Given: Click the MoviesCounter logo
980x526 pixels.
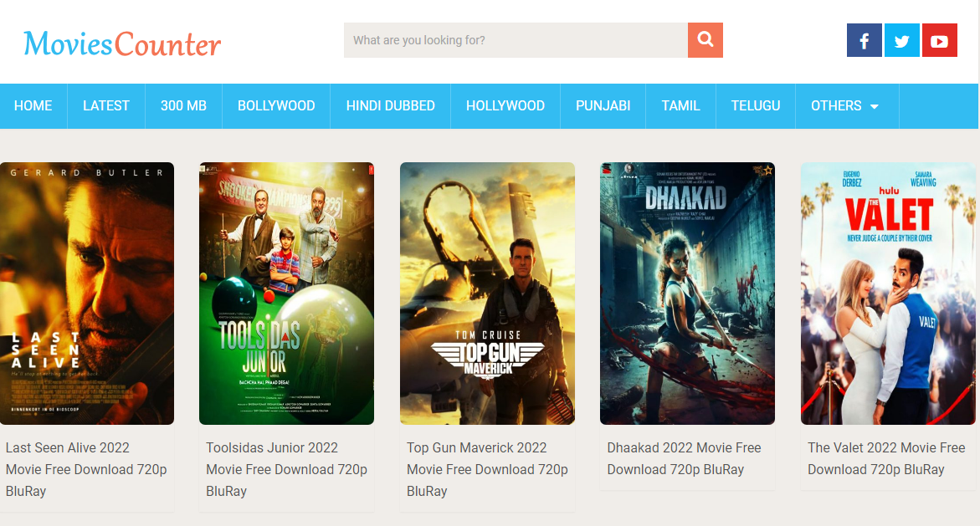Looking at the screenshot, I should point(122,43).
